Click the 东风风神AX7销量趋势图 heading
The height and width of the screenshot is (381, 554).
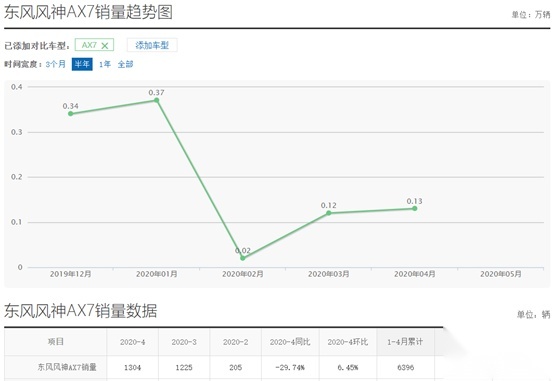(x=88, y=12)
